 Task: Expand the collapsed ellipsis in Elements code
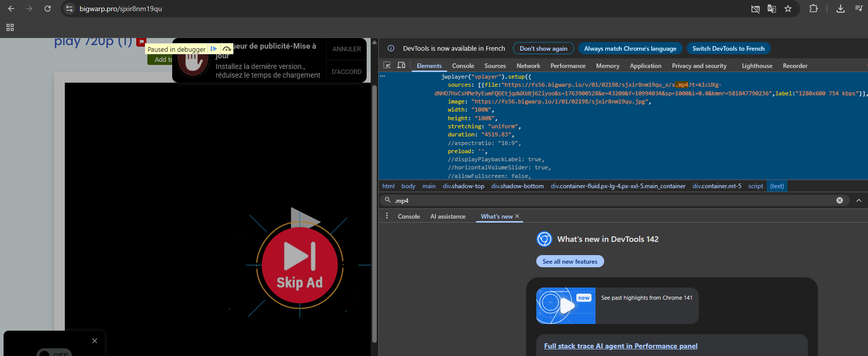(382, 77)
